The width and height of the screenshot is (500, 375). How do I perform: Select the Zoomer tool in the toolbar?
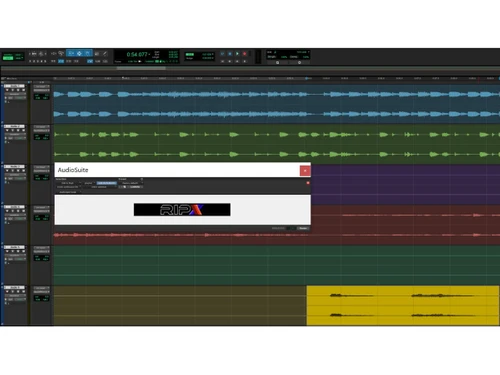[x=61, y=53]
